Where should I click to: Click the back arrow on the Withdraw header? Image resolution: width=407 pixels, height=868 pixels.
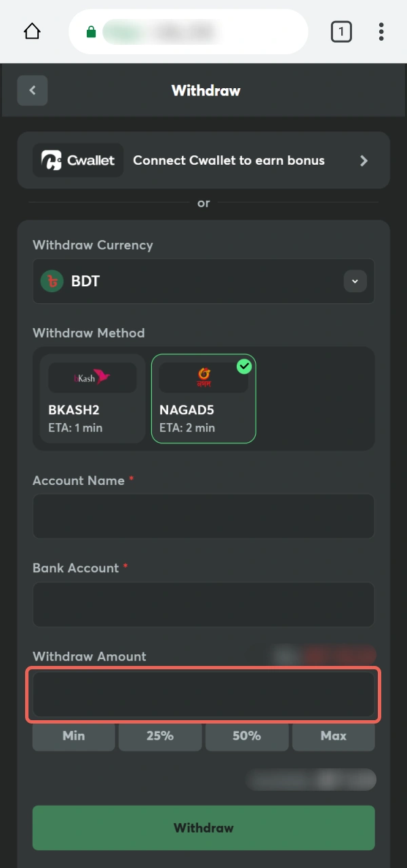[x=32, y=90]
